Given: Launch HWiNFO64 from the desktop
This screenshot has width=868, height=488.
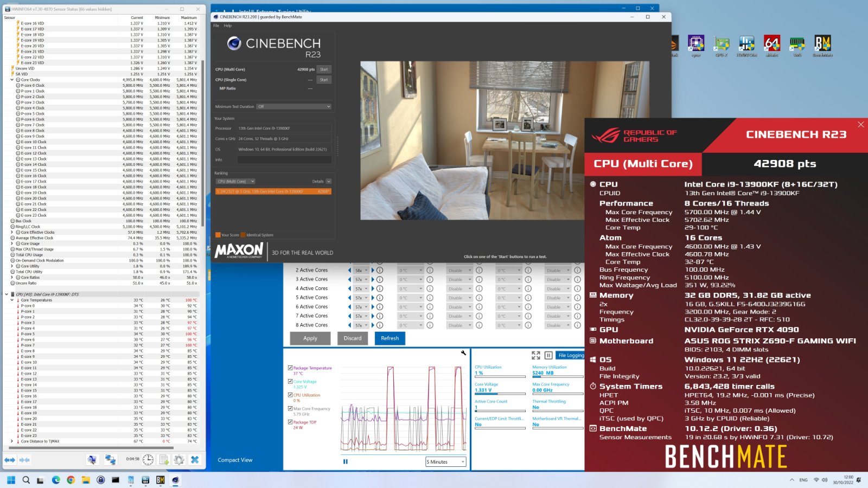Looking at the screenshot, I should (746, 46).
